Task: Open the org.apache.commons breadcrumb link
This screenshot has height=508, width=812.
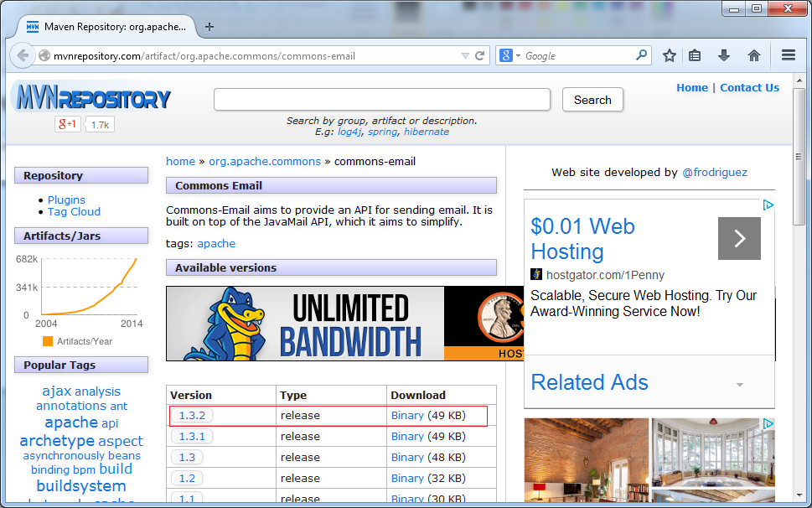Action: pyautogui.click(x=265, y=162)
